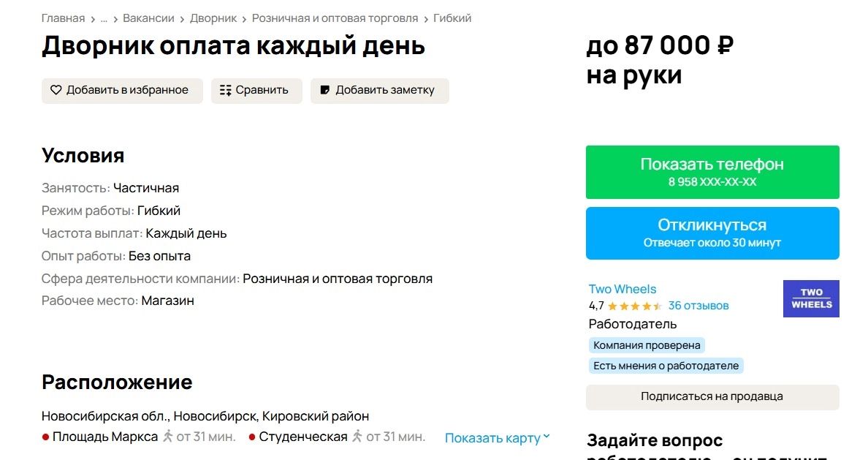Click the Two Wheels company logo

(x=811, y=298)
